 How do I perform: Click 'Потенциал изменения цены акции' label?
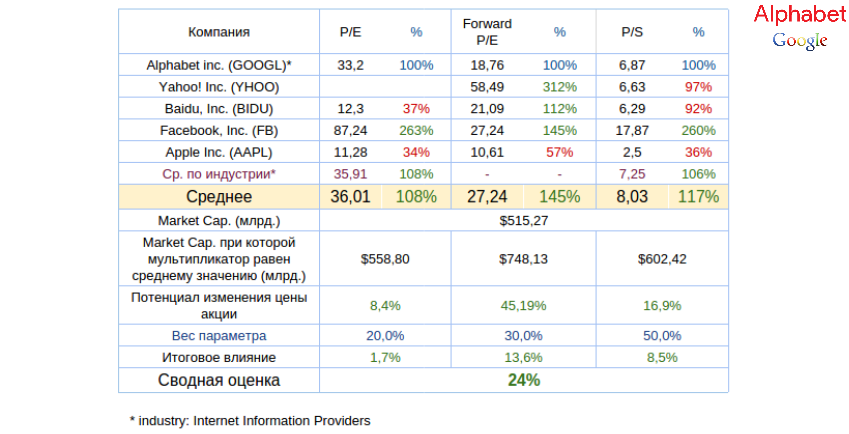pyautogui.click(x=219, y=306)
